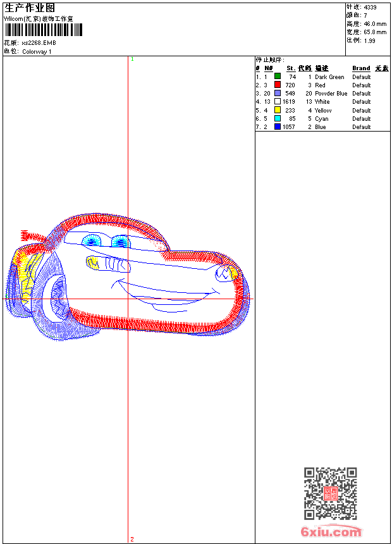Select the stitch count 4339
This screenshot has width=392, height=544.
[x=370, y=7]
